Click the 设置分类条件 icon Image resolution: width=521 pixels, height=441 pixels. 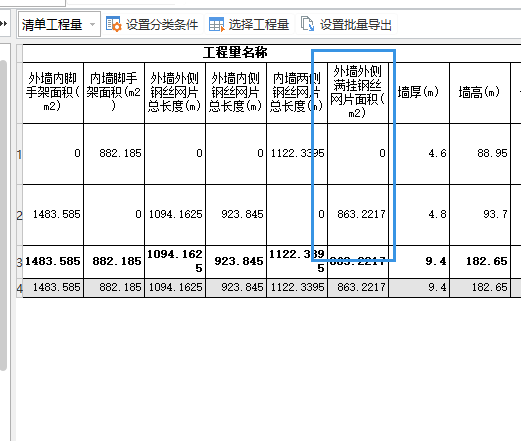pos(113,24)
